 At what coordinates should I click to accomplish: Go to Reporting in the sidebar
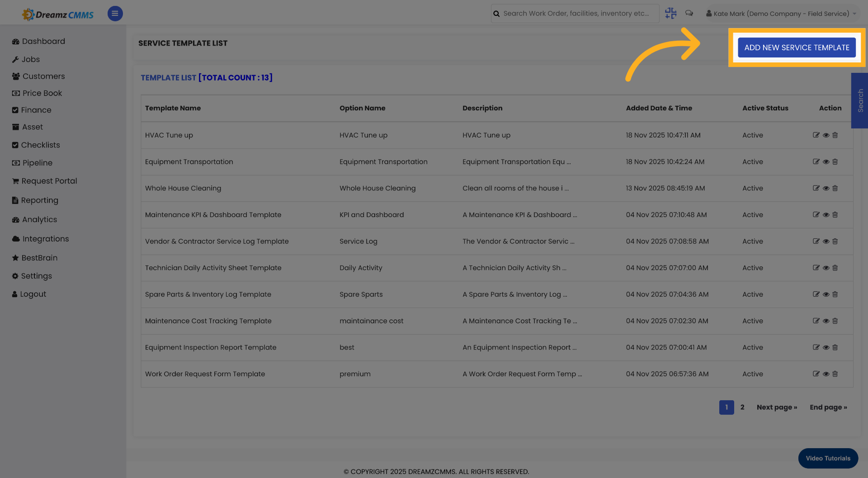click(x=35, y=200)
